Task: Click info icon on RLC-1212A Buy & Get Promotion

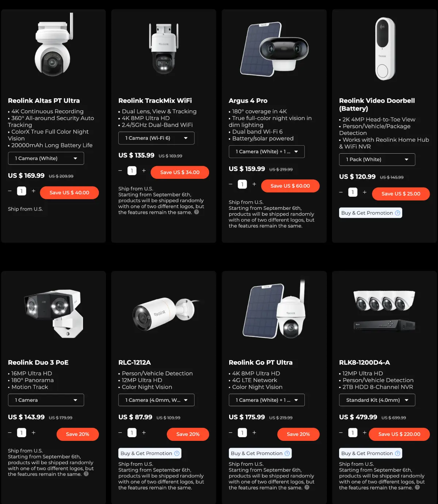Action: (177, 453)
